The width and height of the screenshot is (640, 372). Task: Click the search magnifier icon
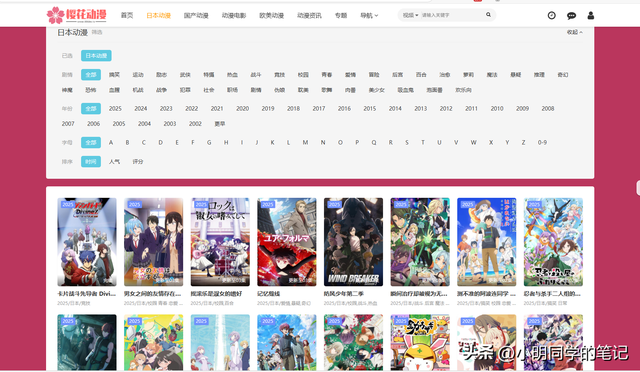488,15
